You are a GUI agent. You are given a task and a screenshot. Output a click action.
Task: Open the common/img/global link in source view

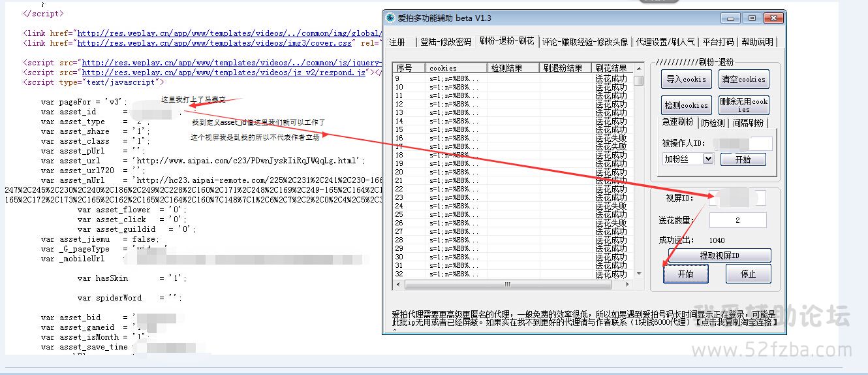pos(229,33)
